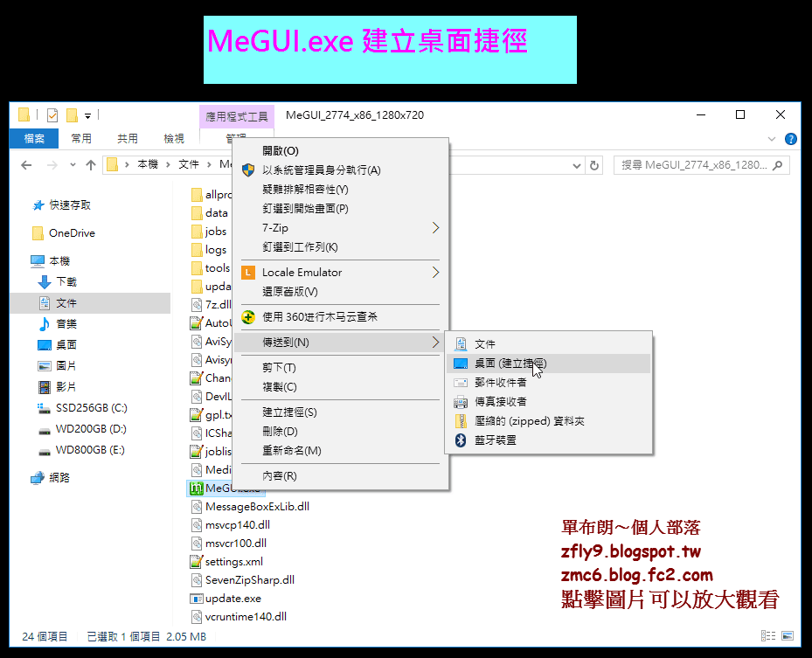Viewport: 812px width, 658px height.
Task: Go back with the left arrow
Action: [x=26, y=165]
